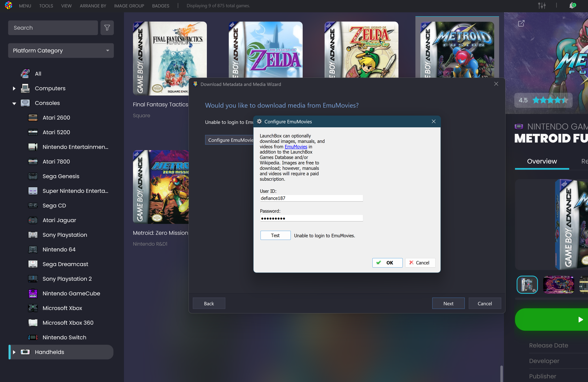Click the User ID input field

pos(311,198)
